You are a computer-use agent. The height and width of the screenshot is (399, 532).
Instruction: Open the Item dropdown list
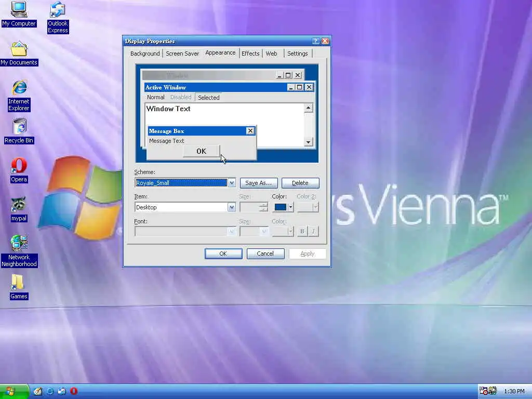(x=231, y=207)
